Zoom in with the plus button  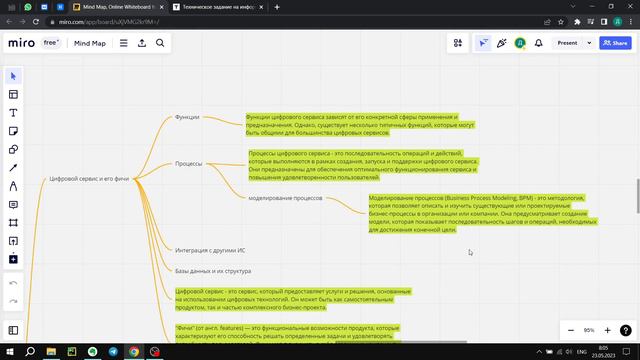pyautogui.click(x=607, y=330)
